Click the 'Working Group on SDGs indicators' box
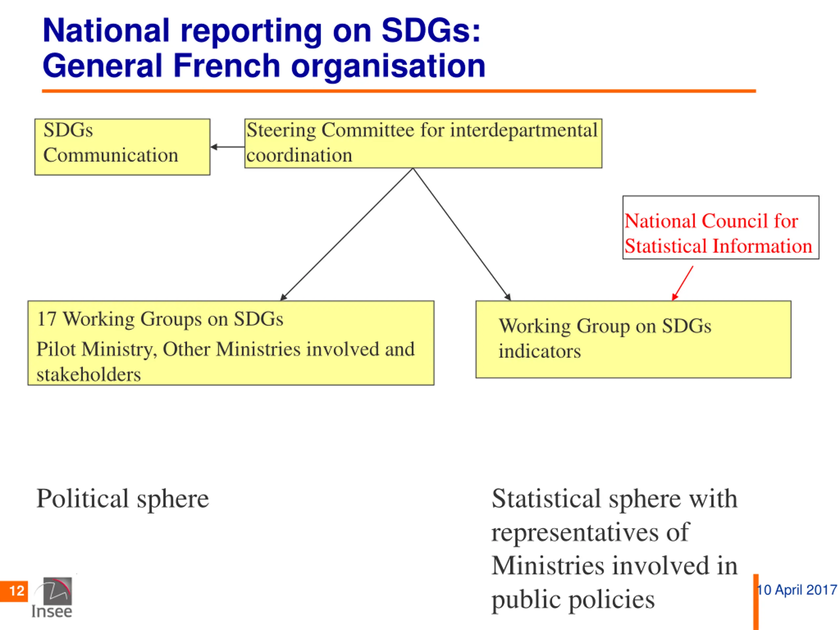This screenshot has height=630, width=840. pos(633,340)
